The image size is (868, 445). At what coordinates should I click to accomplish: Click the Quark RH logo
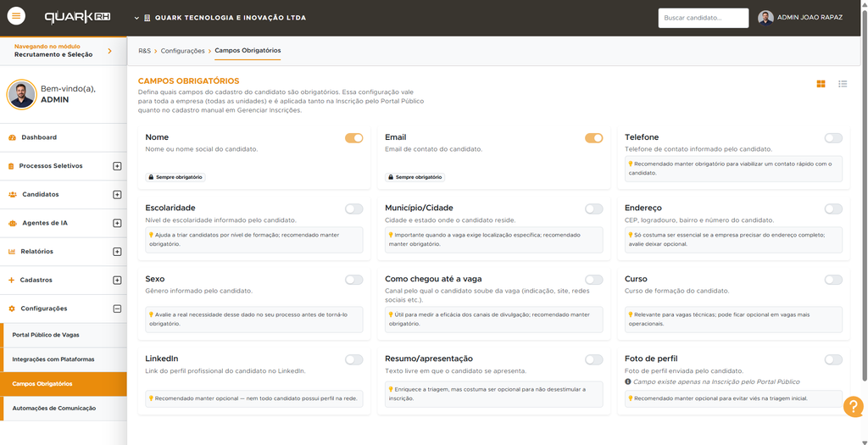click(77, 17)
